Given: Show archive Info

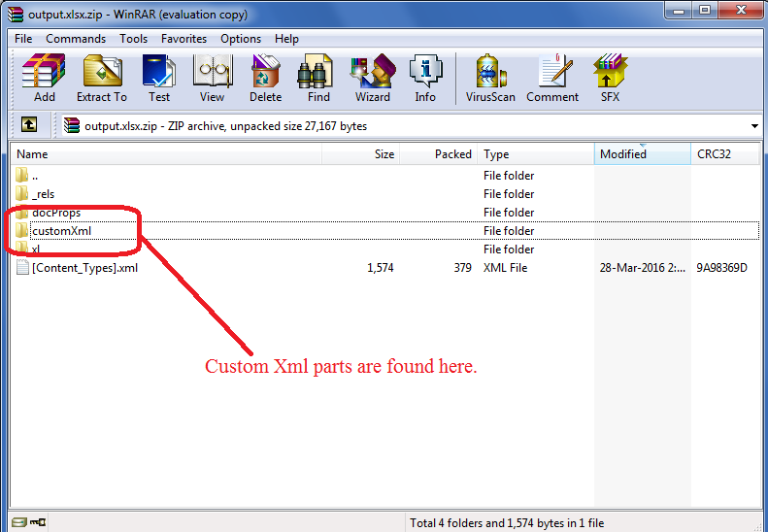Looking at the screenshot, I should click(x=425, y=79).
